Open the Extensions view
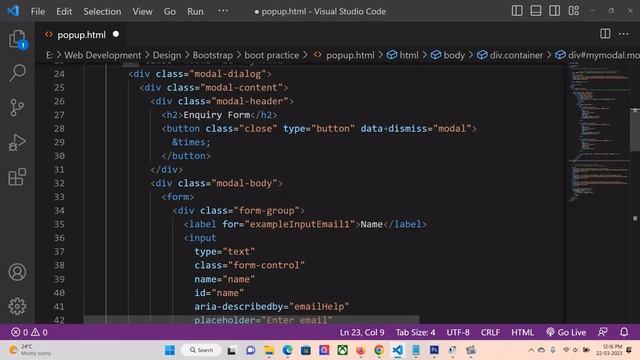 [17, 177]
